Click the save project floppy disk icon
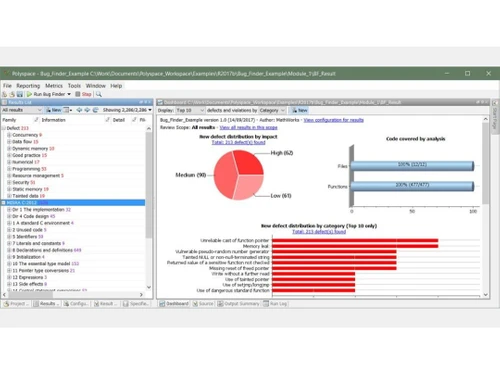This screenshot has height=375, width=500. coord(20,94)
